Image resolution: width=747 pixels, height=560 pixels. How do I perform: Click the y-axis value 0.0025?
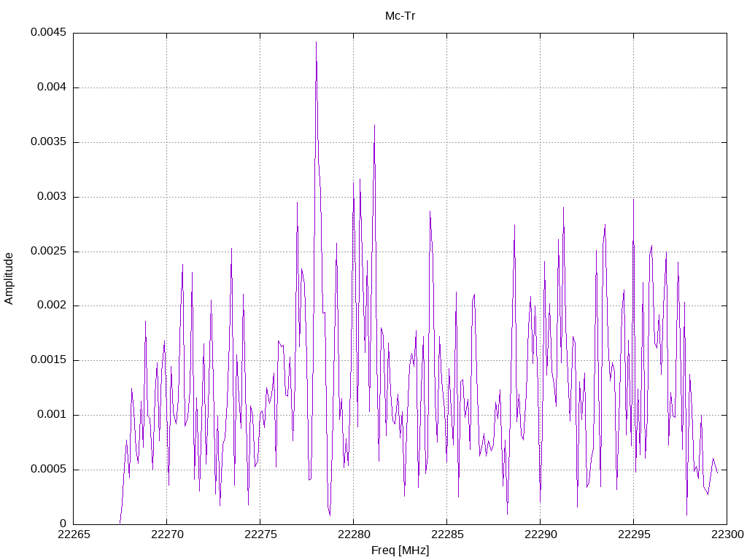(49, 251)
